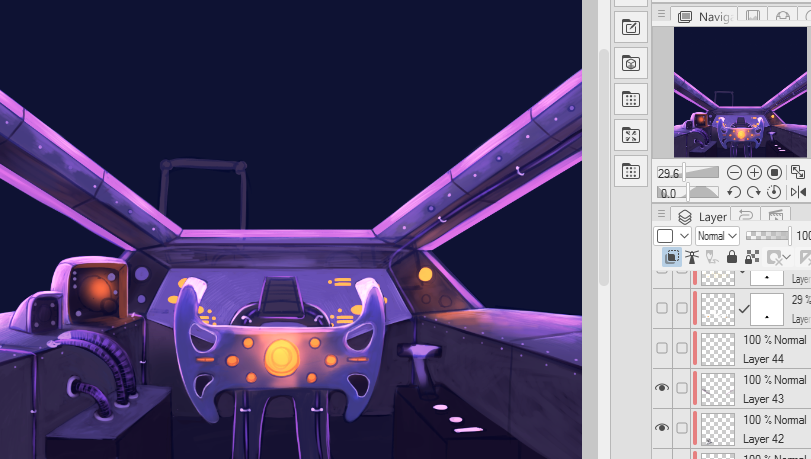Tick Layer 43 selection checkbox
Screen dimensions: 811x459
[682, 388]
